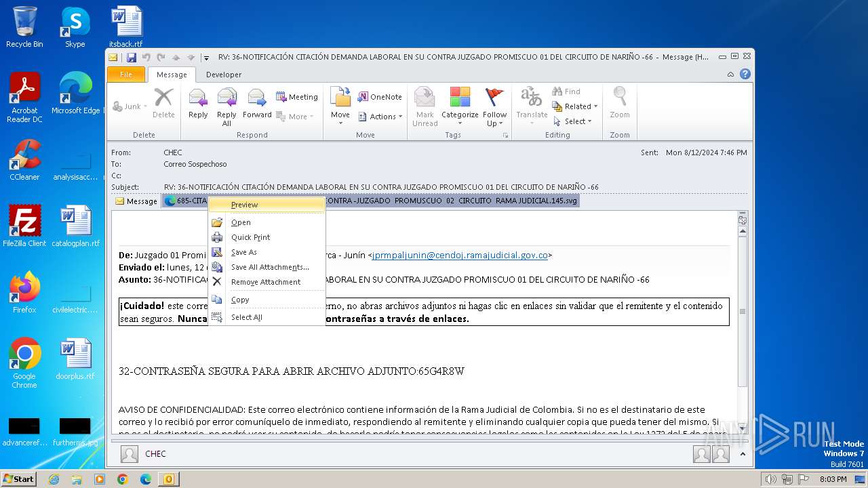The image size is (868, 488).
Task: Choose Save All Attachments entry
Action: [267, 267]
